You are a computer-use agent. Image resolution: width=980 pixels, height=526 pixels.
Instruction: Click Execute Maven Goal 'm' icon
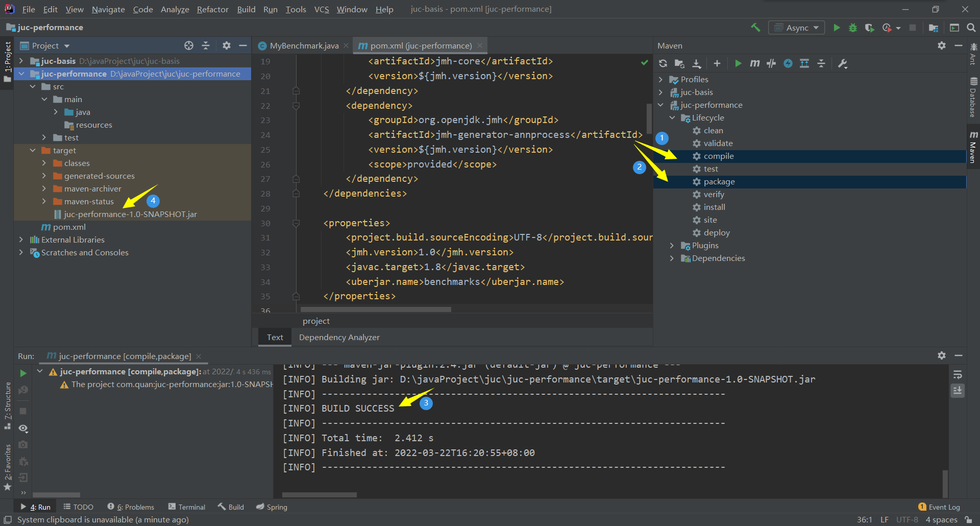point(754,63)
